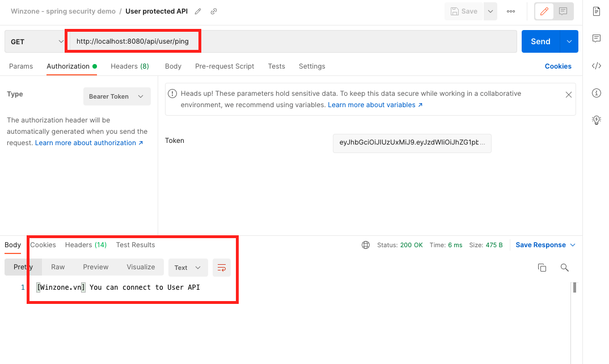Image resolution: width=609 pixels, height=364 pixels.
Task: Click the Status 200 OK text
Action: tap(400, 245)
